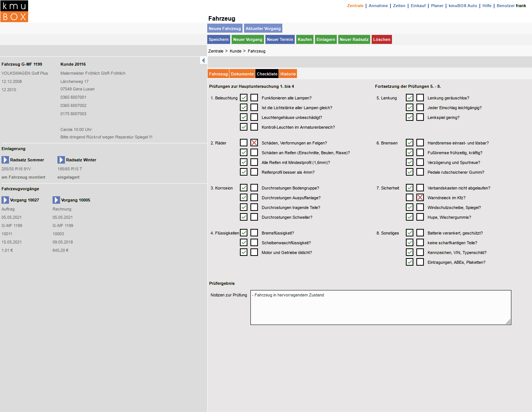Open the Checkliste tab

tap(267, 74)
